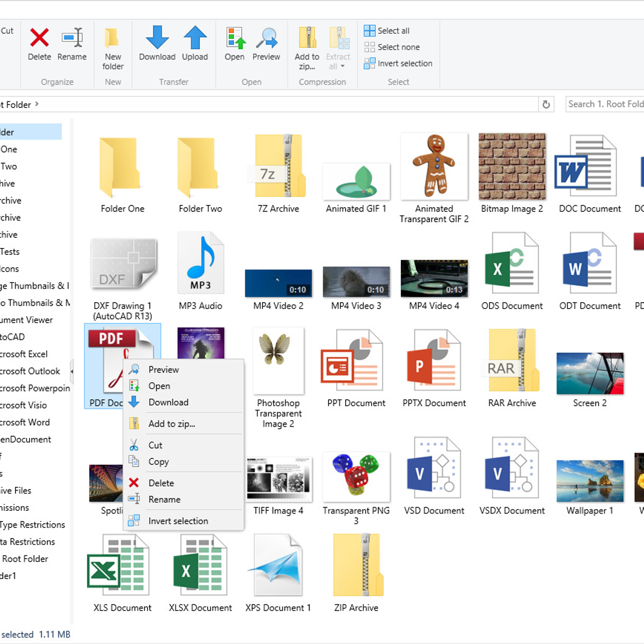644x644 pixels.
Task: Select the XLSX Document file
Action: 200,573
